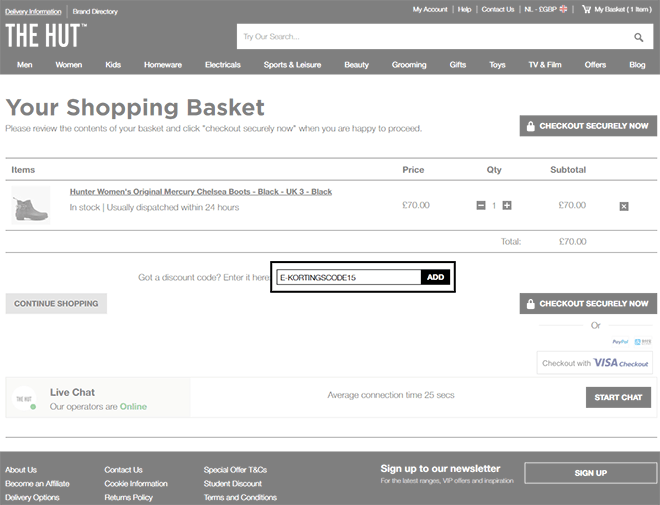Open Contact Us footer link
The image size is (660, 505).
[123, 470]
